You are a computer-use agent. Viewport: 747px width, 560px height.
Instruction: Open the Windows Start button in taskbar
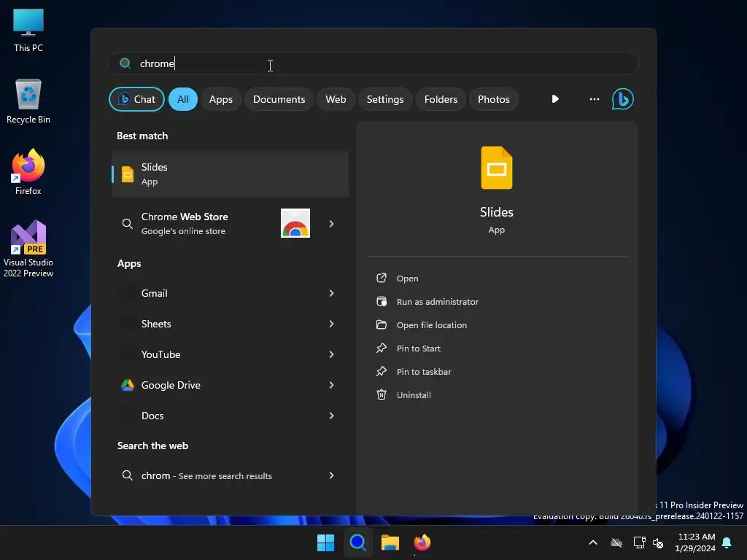326,542
